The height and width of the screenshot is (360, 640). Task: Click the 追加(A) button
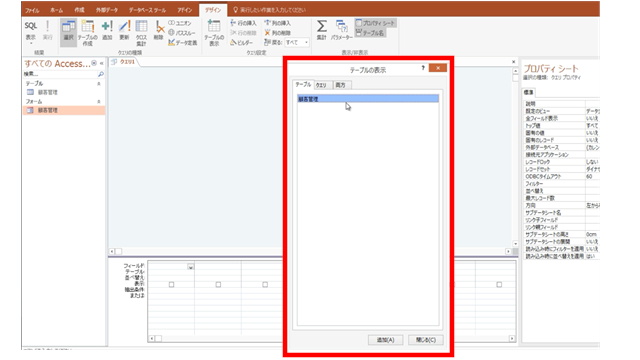coord(385,340)
